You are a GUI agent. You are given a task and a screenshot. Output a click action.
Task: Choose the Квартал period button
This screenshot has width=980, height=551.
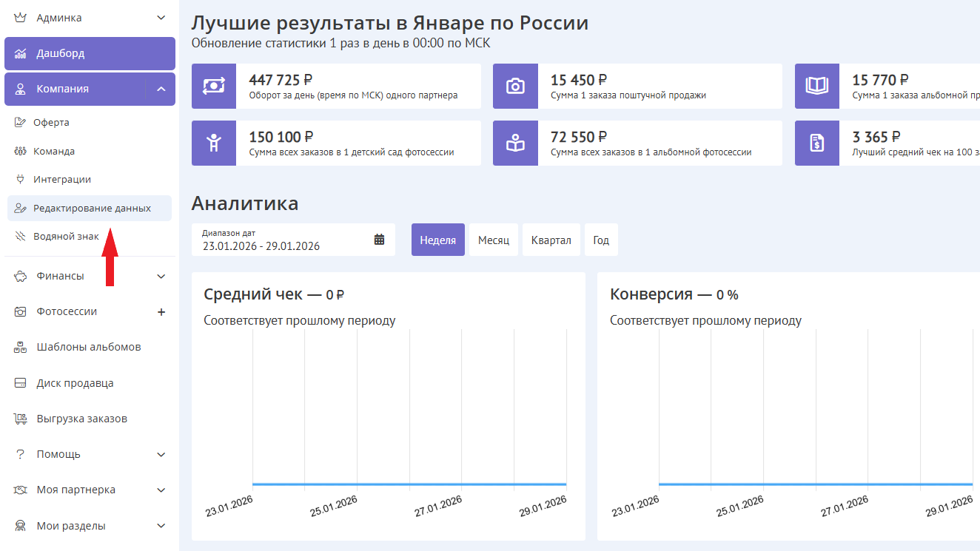[551, 240]
